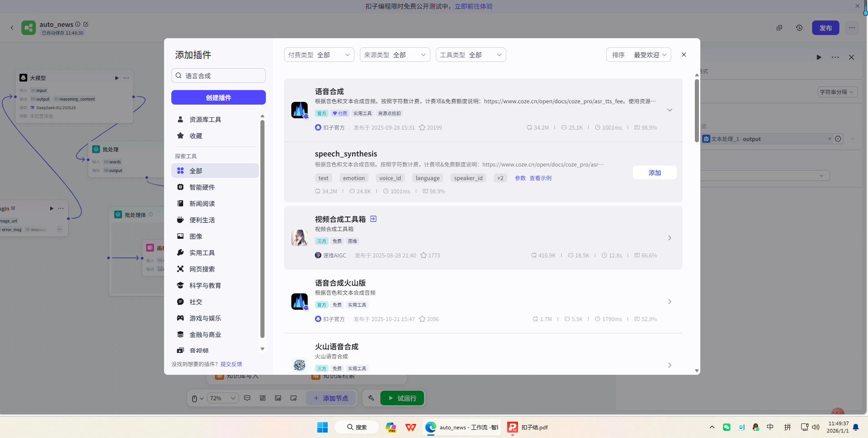Click the auto-layout icon in bottom toolbar
This screenshot has width=868, height=438.
click(262, 398)
